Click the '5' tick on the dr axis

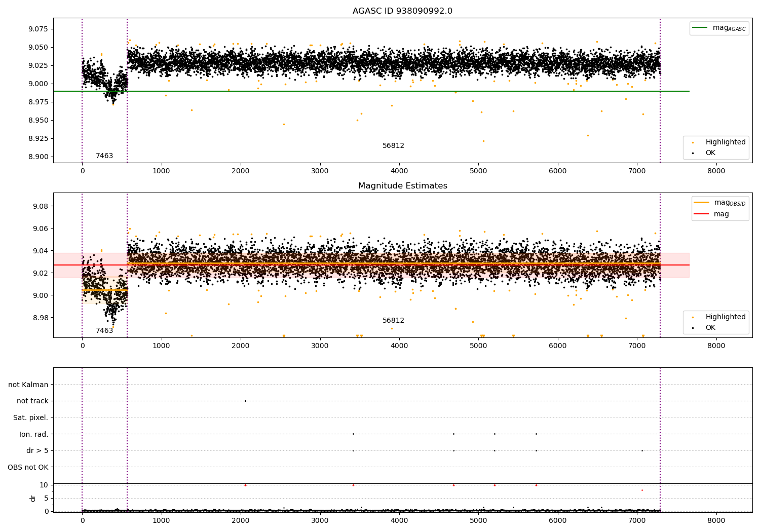(x=46, y=498)
